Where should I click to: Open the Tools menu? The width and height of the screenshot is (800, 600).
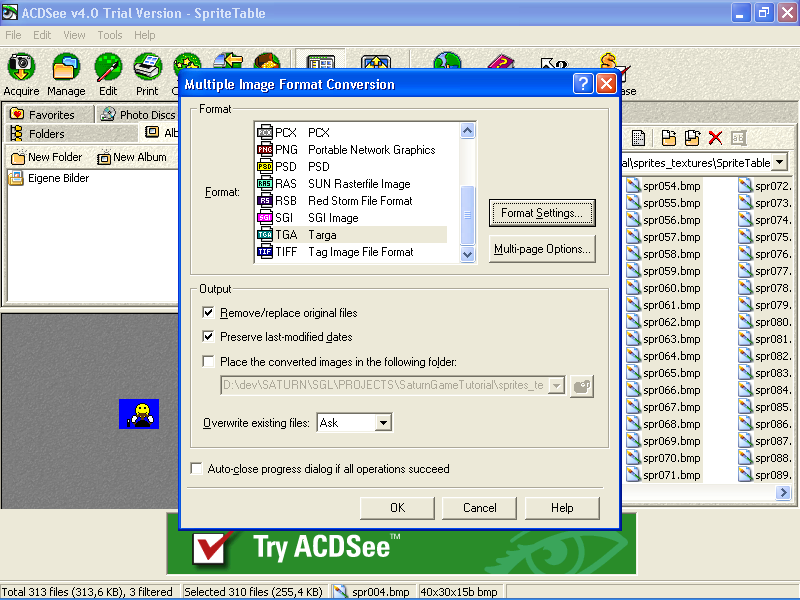[x=110, y=35]
